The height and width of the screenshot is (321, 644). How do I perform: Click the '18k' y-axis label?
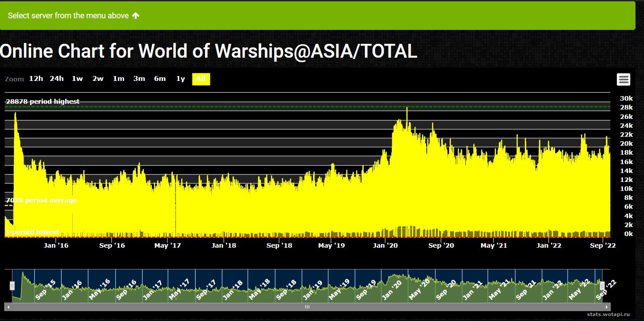627,152
